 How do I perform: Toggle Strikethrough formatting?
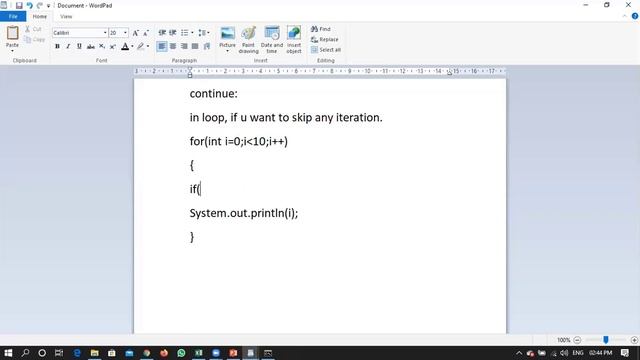tap(91, 46)
